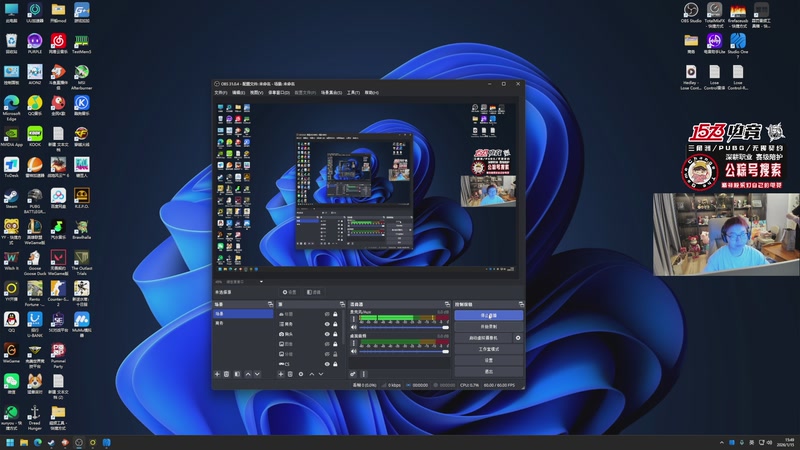Add a new scene with plus icon

tap(217, 374)
